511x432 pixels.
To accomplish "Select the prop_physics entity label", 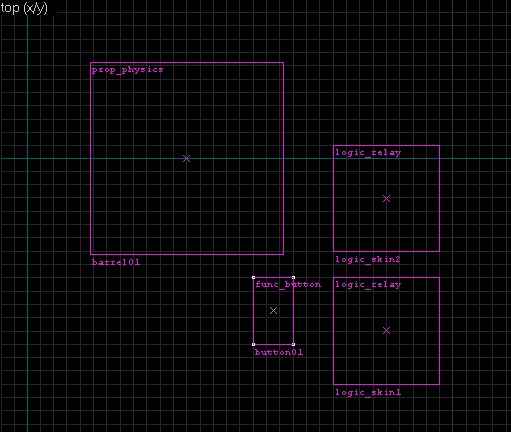I will [x=128, y=70].
